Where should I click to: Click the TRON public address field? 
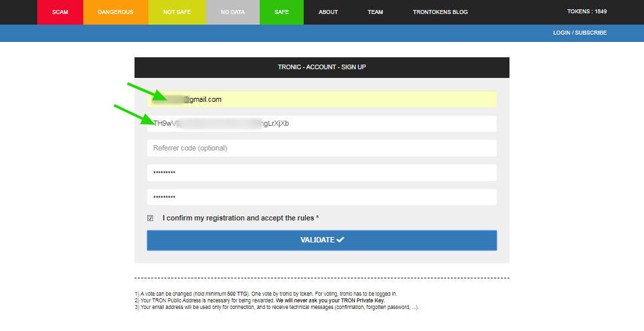322,124
